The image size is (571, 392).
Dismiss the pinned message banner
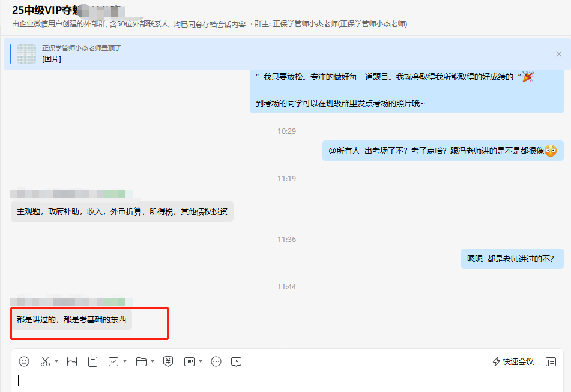coord(559,53)
